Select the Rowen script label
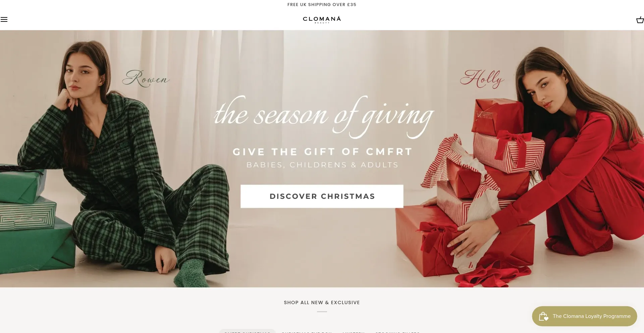The image size is (644, 333). click(146, 78)
